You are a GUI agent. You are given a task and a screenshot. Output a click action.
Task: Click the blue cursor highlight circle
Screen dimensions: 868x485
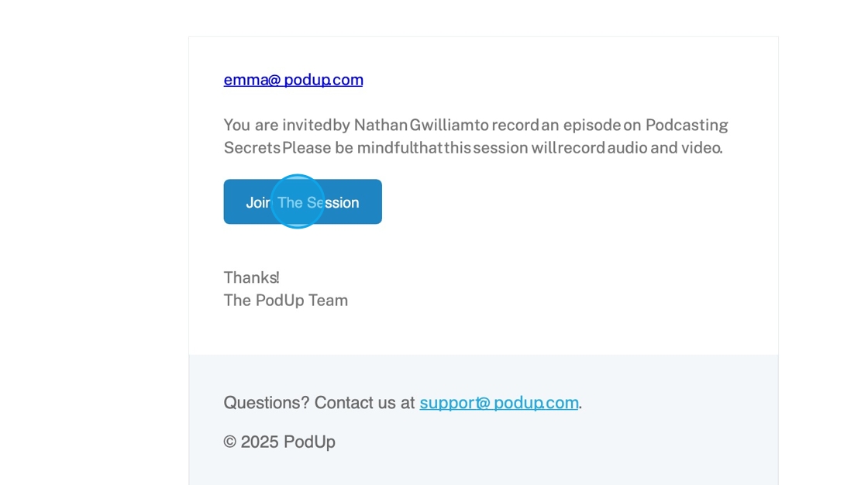tap(298, 201)
